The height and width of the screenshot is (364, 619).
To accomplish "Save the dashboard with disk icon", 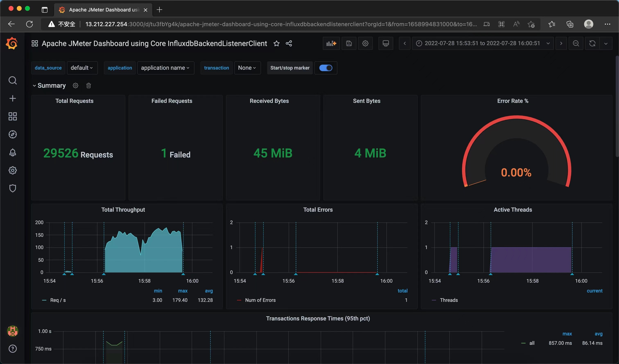I will click(349, 43).
